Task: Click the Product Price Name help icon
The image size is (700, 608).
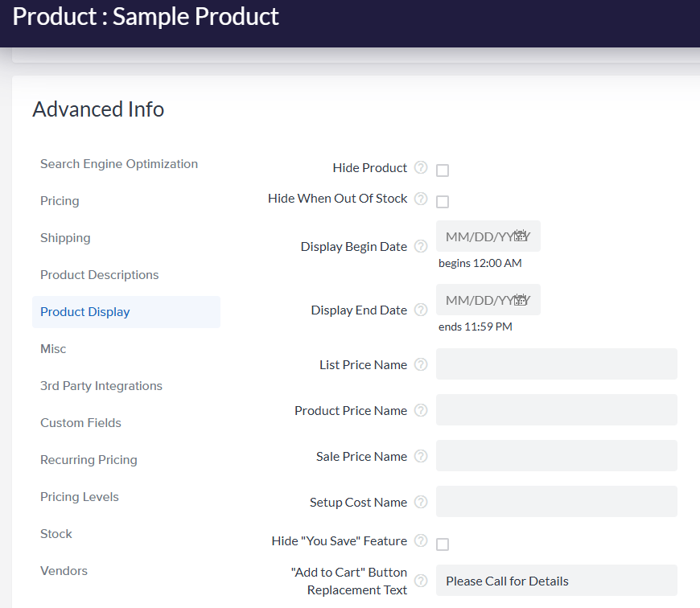Action: coord(420,410)
